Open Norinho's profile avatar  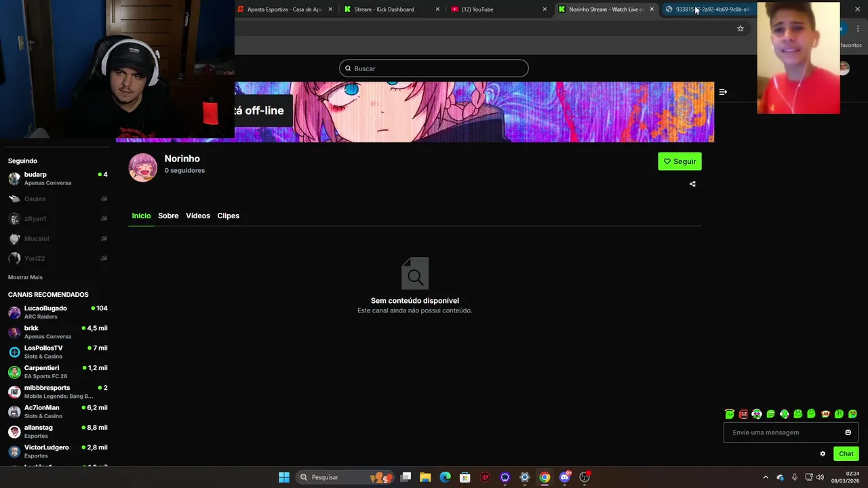pos(143,167)
